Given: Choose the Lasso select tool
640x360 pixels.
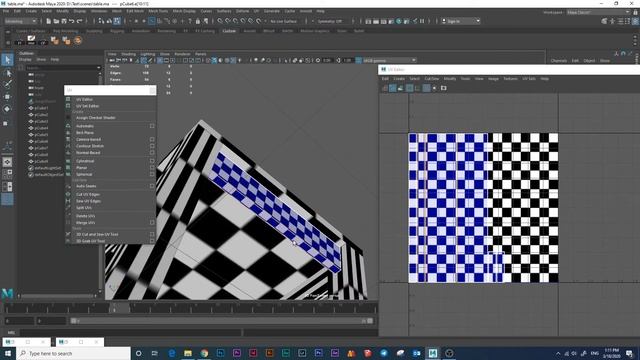Looking at the screenshot, I should point(7,73).
